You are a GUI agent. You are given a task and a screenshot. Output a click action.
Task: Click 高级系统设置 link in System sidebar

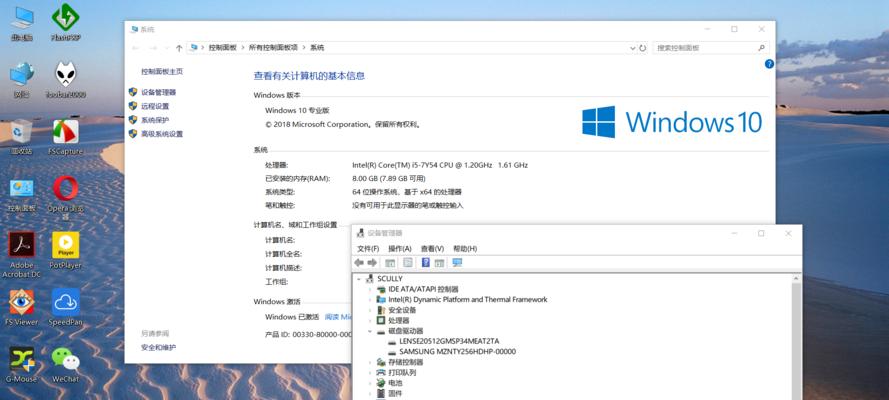pyautogui.click(x=162, y=134)
